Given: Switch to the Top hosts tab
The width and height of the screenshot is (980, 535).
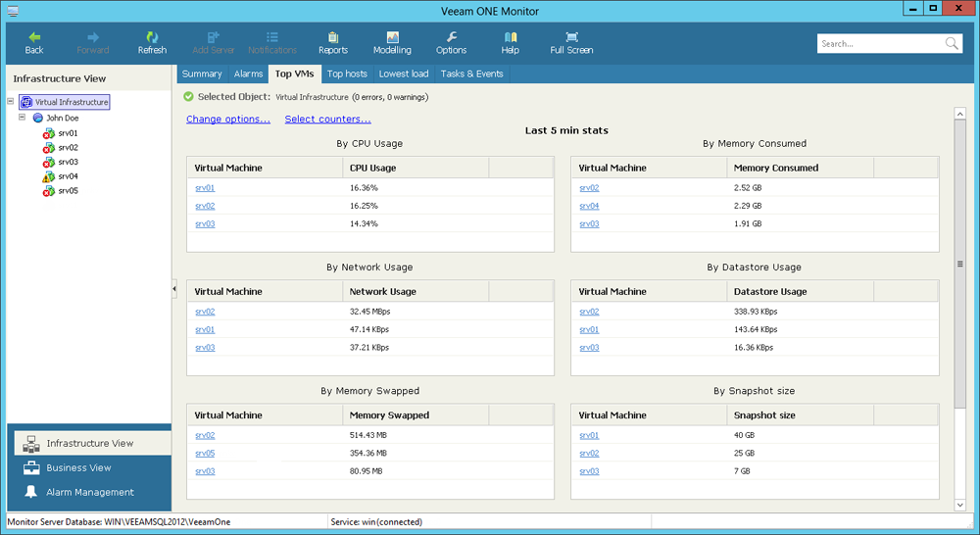Looking at the screenshot, I should pyautogui.click(x=347, y=73).
